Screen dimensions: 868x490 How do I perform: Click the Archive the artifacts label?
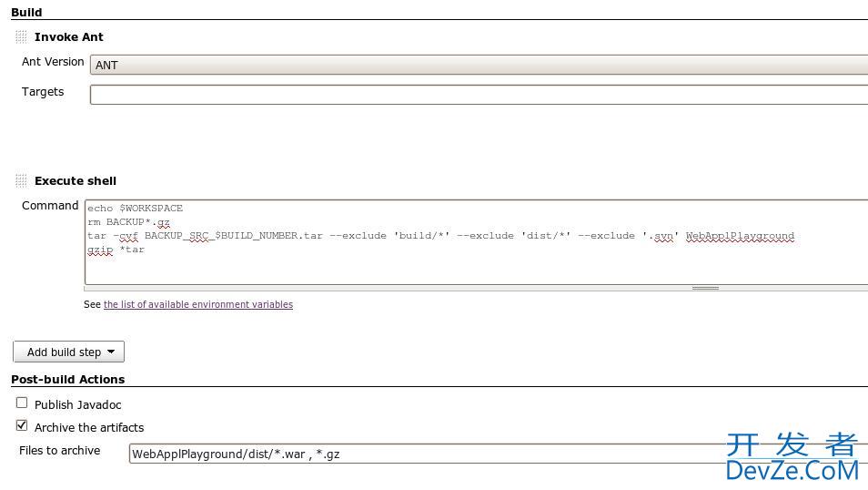[x=89, y=427]
